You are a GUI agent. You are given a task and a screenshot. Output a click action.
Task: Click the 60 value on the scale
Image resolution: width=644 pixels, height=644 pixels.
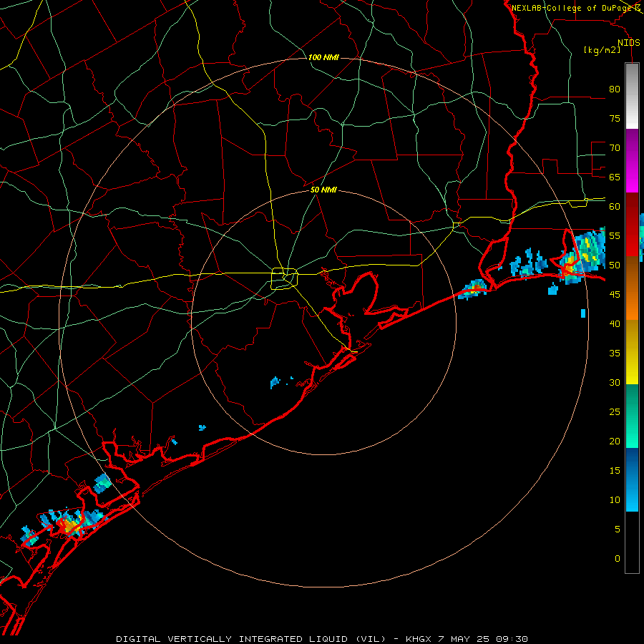pos(615,207)
